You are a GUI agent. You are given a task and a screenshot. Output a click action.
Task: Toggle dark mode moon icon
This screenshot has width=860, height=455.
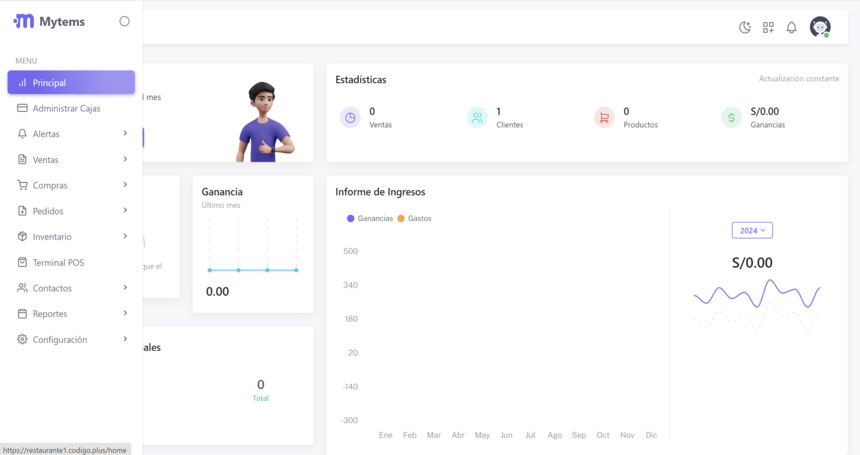point(745,27)
